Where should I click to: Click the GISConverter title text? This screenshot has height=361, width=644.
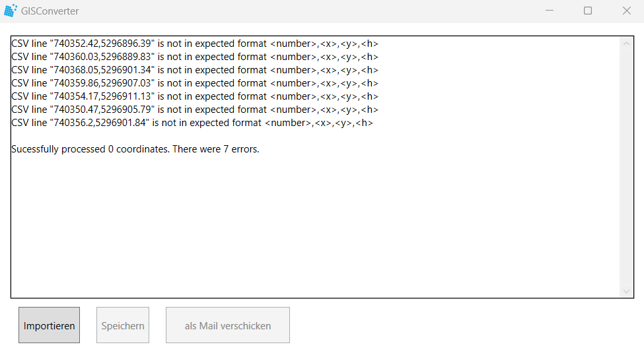(50, 11)
